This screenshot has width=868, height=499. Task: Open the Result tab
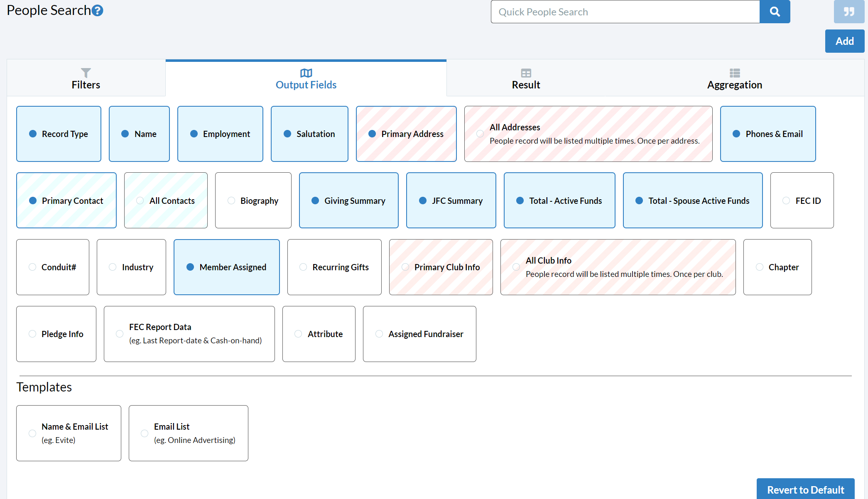tap(526, 78)
